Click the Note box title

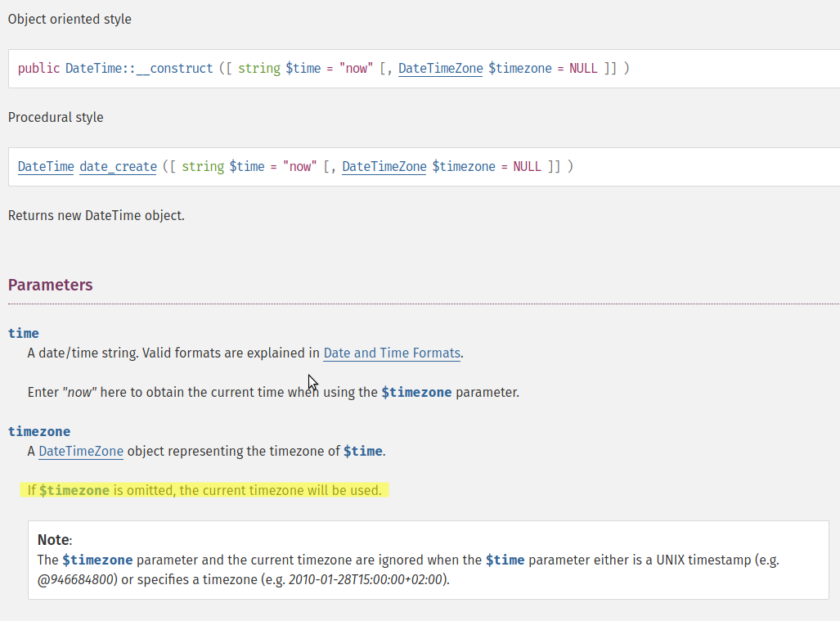(52, 539)
